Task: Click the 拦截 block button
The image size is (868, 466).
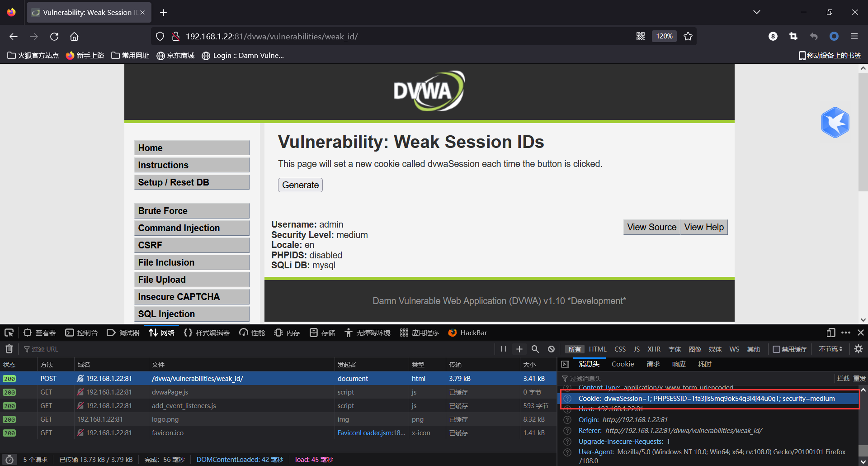Action: pyautogui.click(x=843, y=378)
